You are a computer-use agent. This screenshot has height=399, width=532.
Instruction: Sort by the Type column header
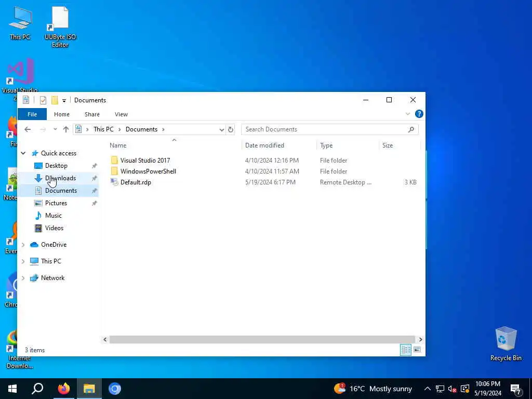pyautogui.click(x=326, y=145)
